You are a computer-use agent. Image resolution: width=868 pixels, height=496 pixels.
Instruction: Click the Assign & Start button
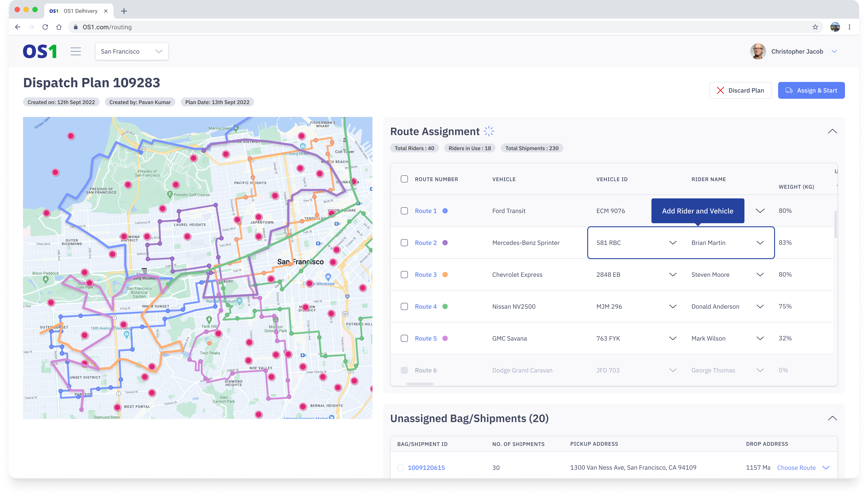pos(811,90)
